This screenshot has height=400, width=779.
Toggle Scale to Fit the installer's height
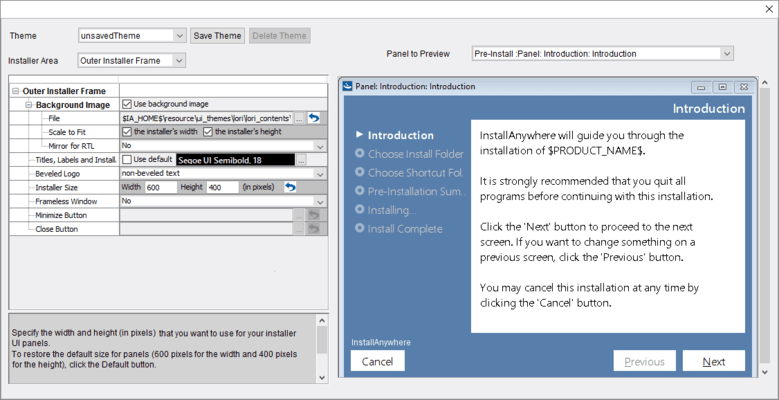208,132
